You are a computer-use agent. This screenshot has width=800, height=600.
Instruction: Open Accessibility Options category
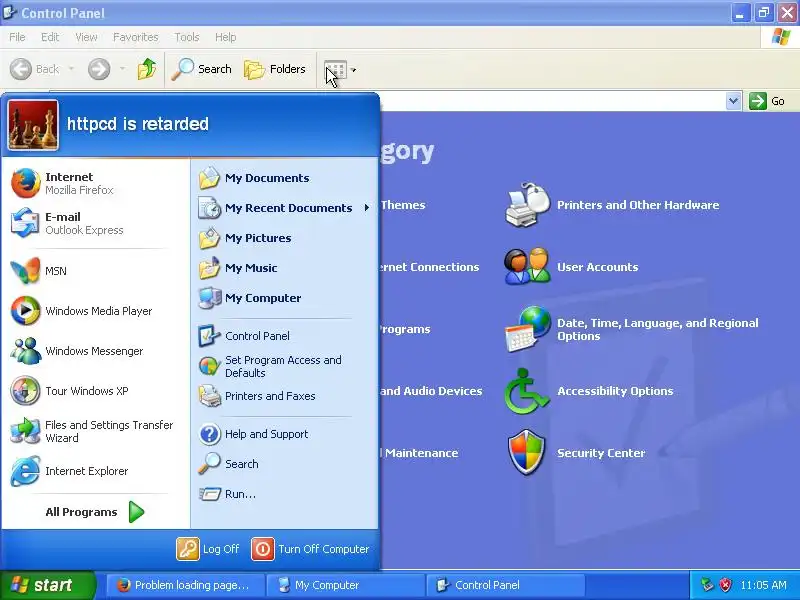589,391
